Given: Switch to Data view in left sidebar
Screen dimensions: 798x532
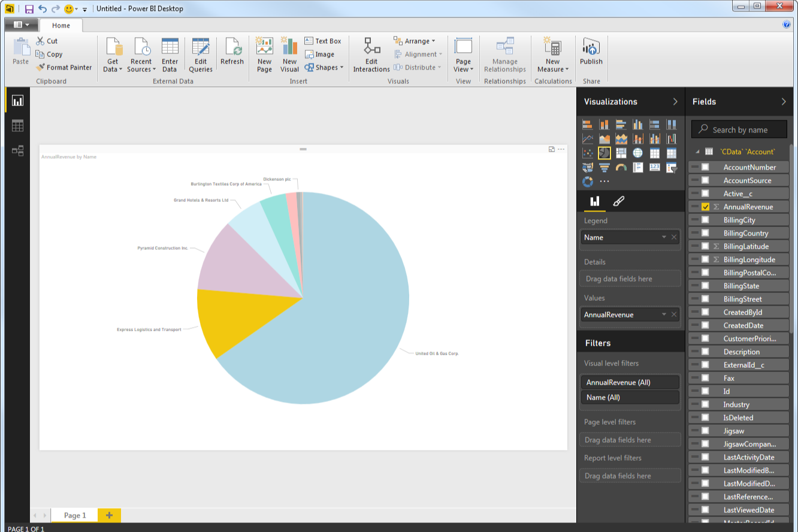Looking at the screenshot, I should click(x=17, y=126).
